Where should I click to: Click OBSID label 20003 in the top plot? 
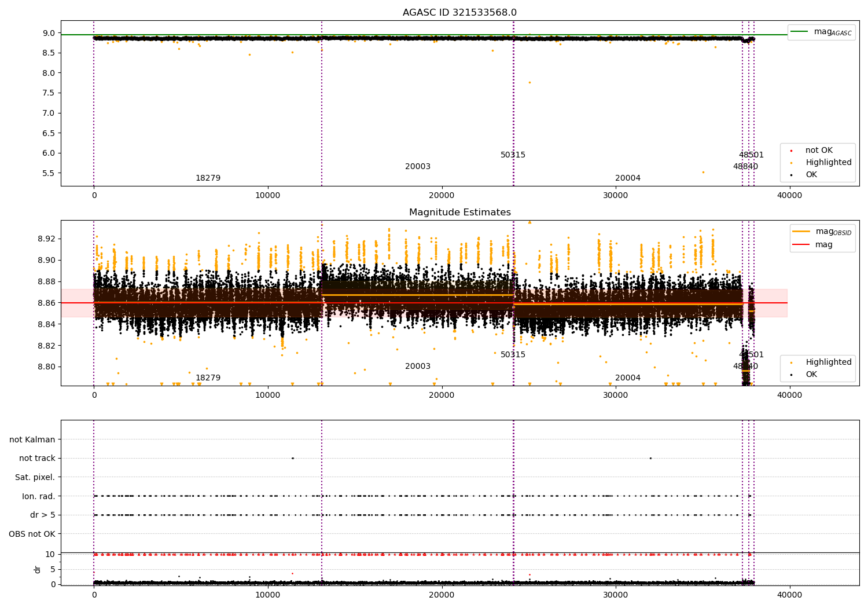(x=418, y=166)
